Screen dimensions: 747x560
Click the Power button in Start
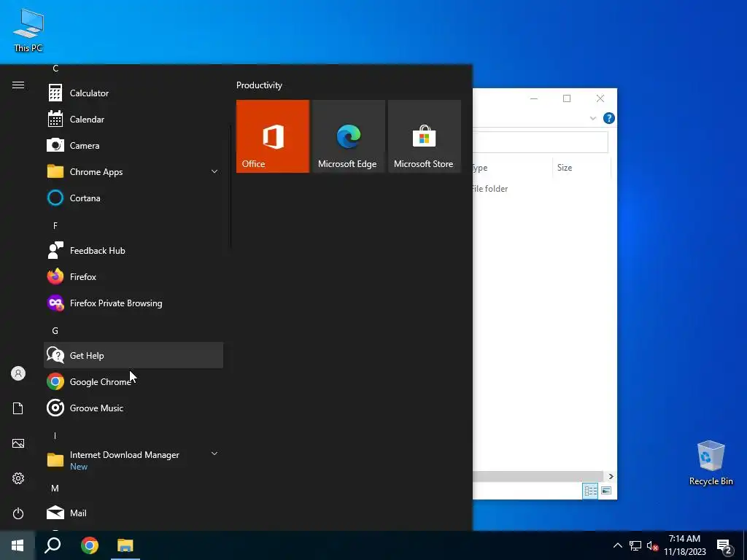(x=18, y=513)
